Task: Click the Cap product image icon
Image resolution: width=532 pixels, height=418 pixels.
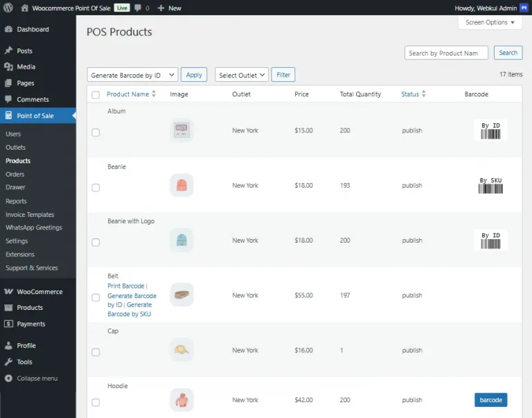Action: (x=181, y=350)
